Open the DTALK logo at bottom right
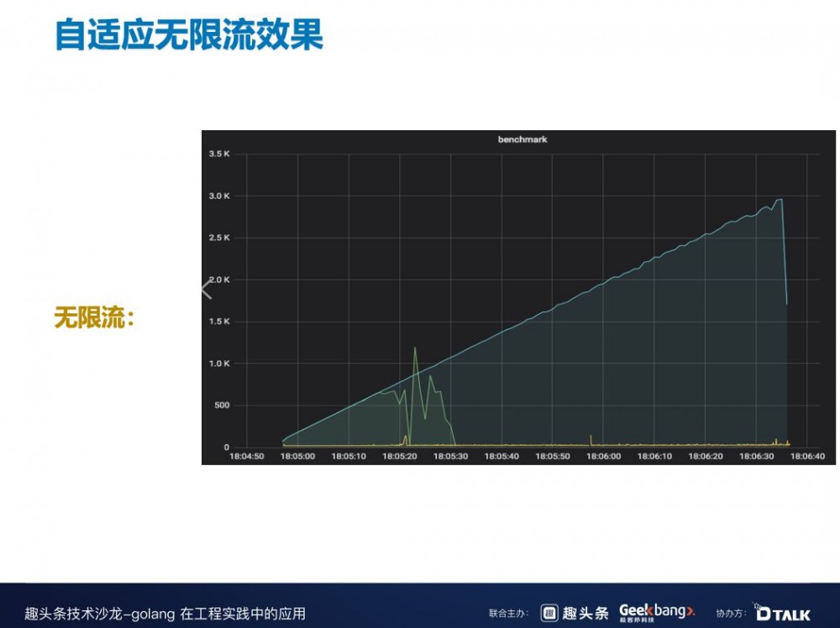The image size is (840, 628). pos(783,612)
